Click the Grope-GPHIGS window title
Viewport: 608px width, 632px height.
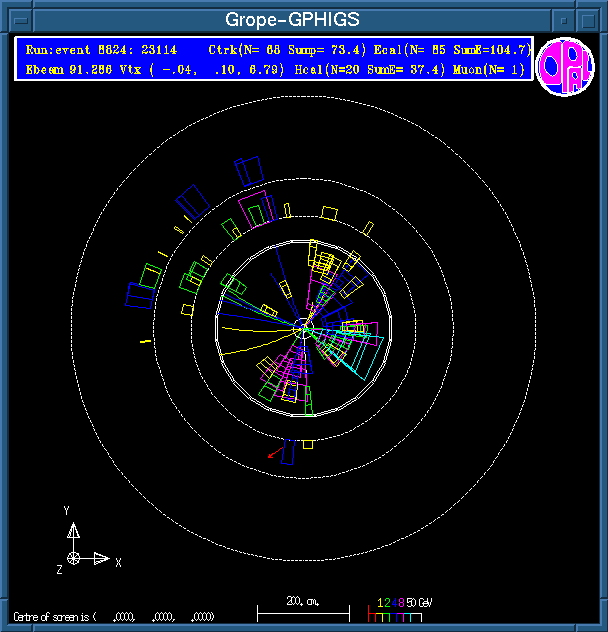[291, 19]
